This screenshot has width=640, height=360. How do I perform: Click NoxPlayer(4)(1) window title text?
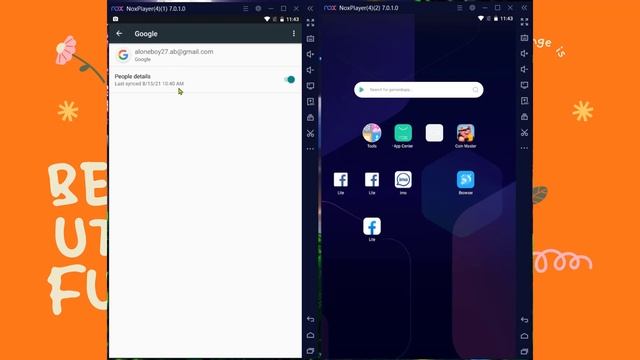[x=156, y=9]
